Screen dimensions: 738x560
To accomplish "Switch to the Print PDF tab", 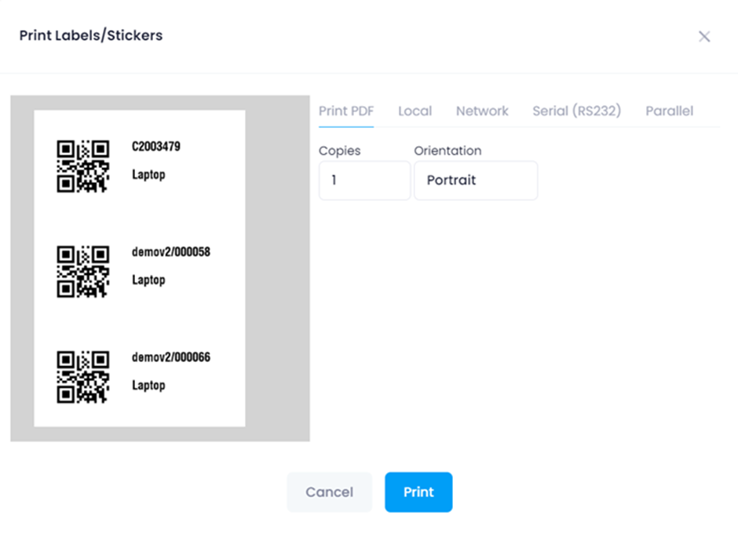I will (x=346, y=112).
